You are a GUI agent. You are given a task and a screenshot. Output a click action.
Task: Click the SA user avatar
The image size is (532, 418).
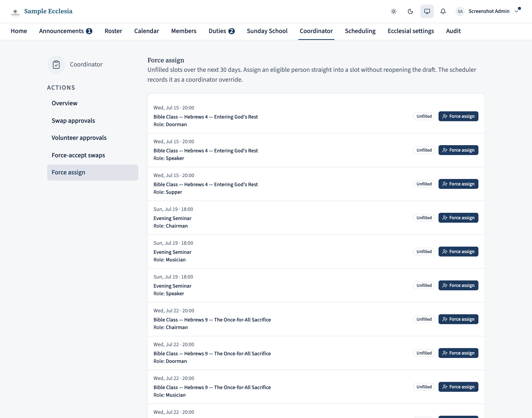(460, 11)
